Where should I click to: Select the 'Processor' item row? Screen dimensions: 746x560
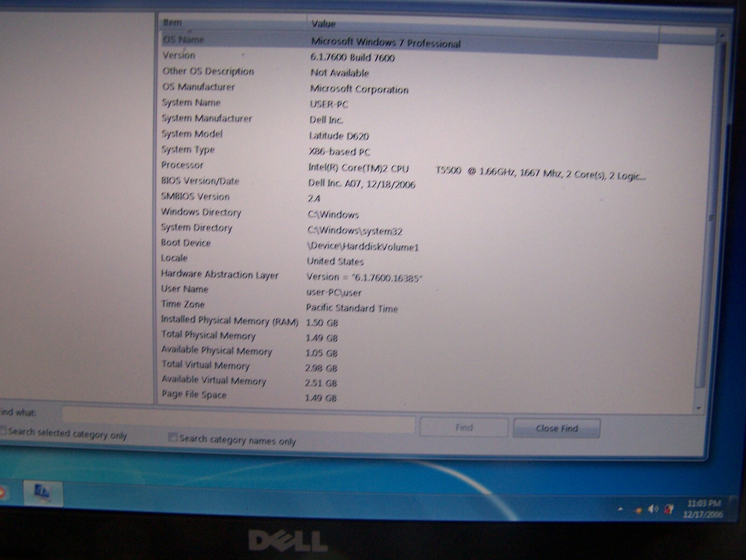182,165
